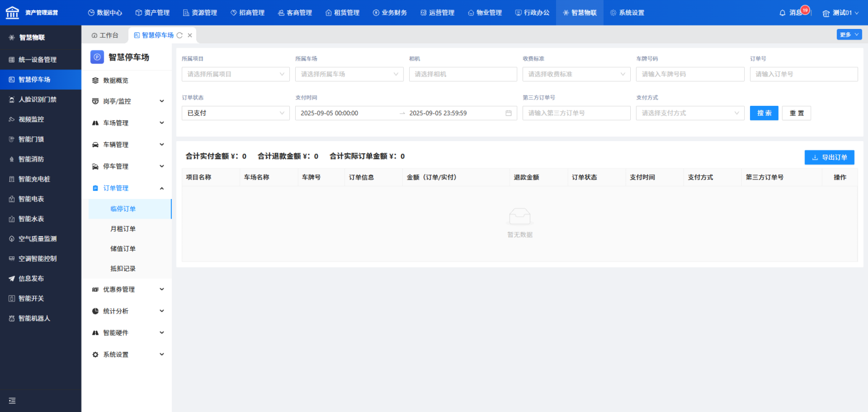Refresh the 智慧停车场 tab via reload icon

pyautogui.click(x=179, y=35)
